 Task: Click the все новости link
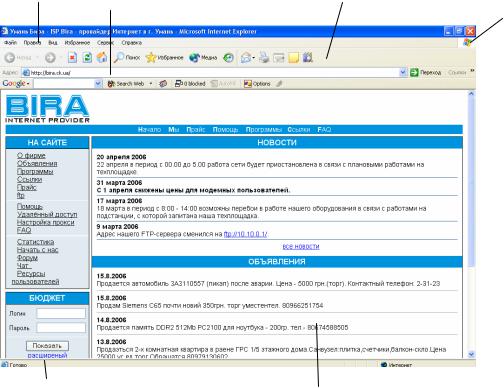point(301,246)
